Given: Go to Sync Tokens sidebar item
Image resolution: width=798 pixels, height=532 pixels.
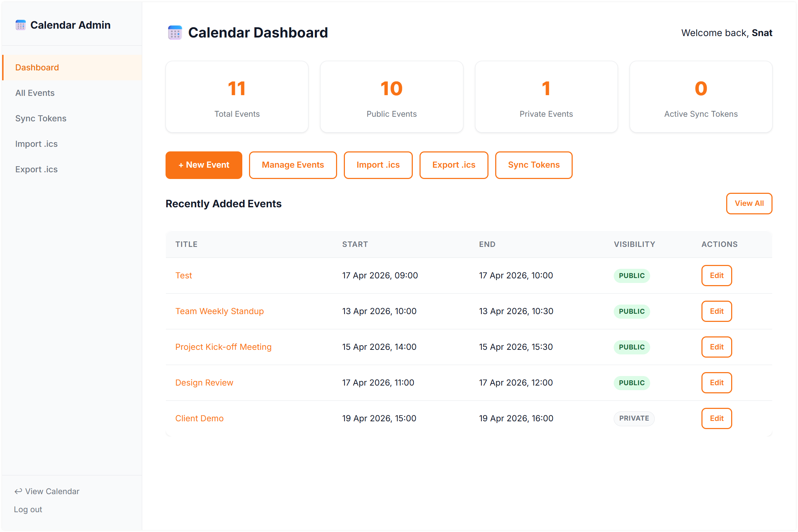Looking at the screenshot, I should [x=41, y=118].
